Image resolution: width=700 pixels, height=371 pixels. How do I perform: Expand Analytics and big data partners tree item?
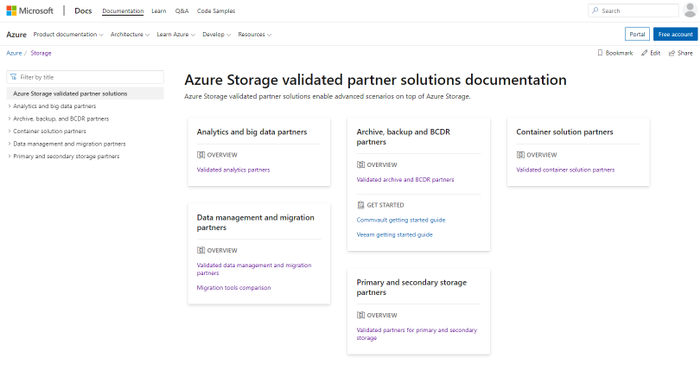(x=9, y=106)
